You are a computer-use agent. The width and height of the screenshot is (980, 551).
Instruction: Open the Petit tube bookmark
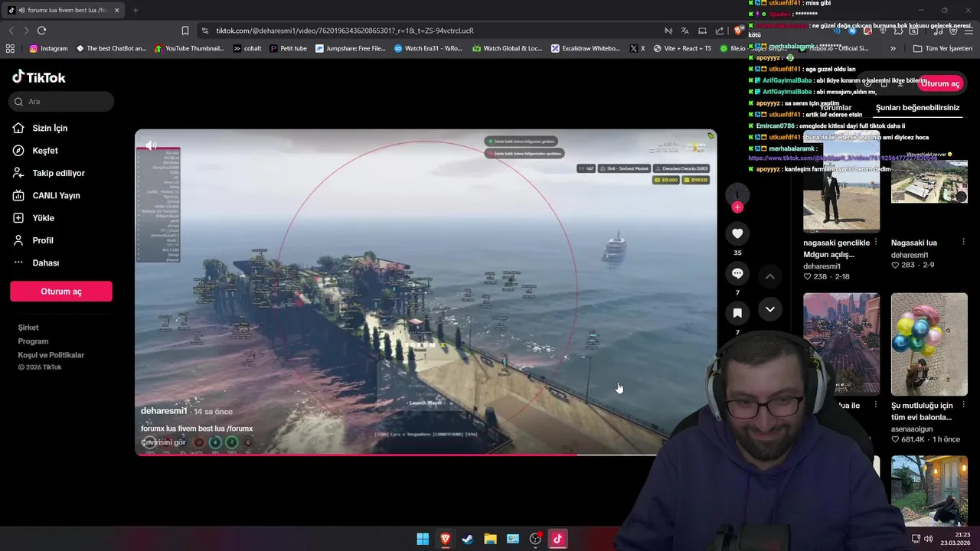point(288,48)
